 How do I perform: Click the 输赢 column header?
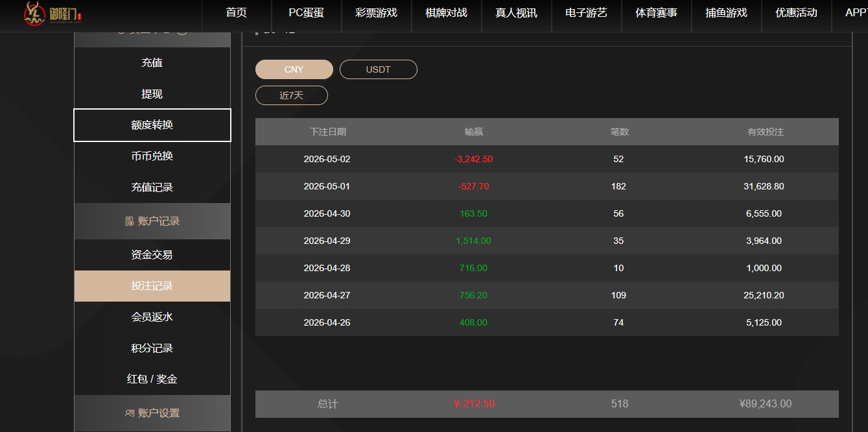pyautogui.click(x=474, y=132)
